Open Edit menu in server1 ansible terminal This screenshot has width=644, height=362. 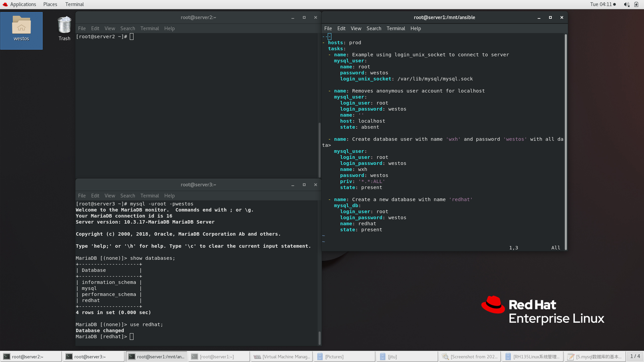[x=341, y=28]
